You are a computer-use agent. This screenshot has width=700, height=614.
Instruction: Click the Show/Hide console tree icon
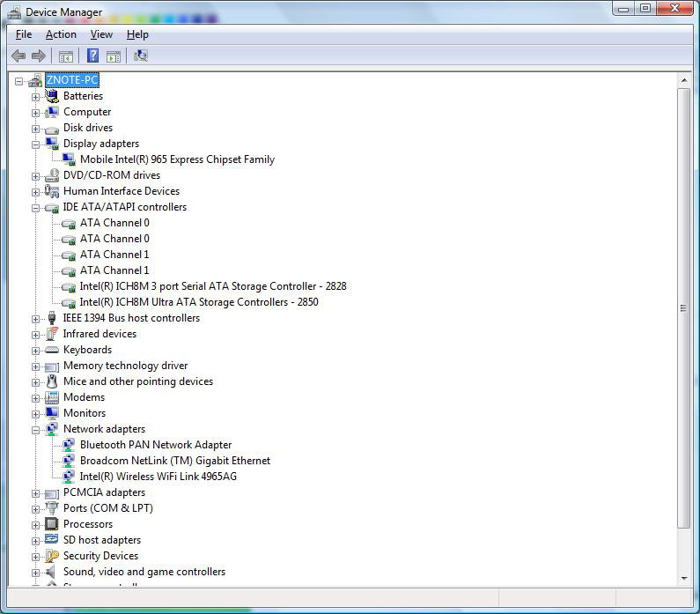coord(66,56)
